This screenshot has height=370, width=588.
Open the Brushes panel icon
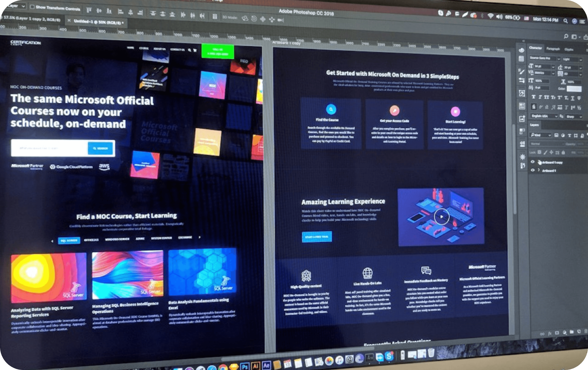point(521,71)
